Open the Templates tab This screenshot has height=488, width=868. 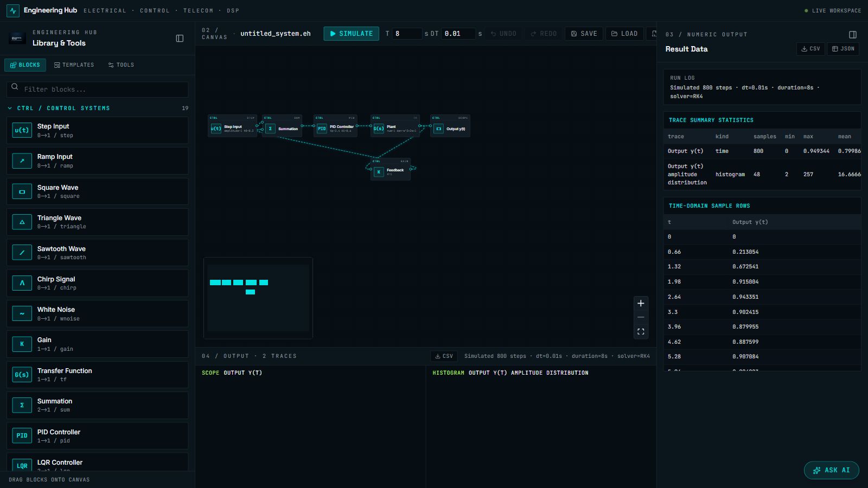click(x=74, y=65)
